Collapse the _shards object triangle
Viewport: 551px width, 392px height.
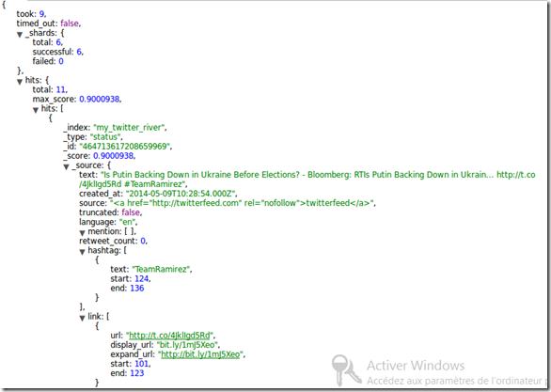[x=20, y=35]
